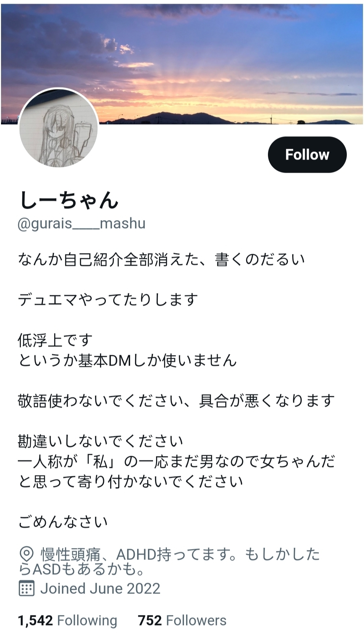This screenshot has width=364, height=644.
Task: Click the bio line mentioning 基本DM
Action: tap(127, 360)
